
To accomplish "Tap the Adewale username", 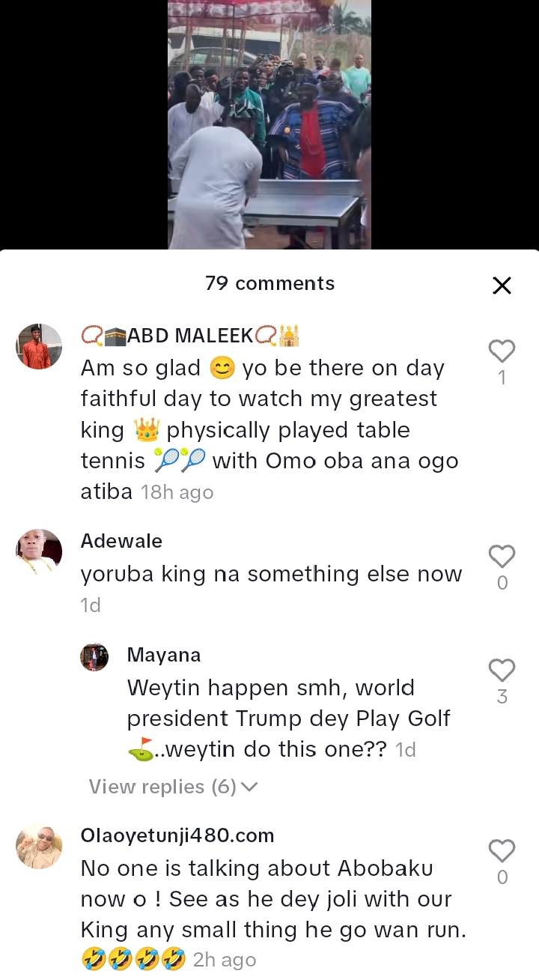I will point(121,541).
